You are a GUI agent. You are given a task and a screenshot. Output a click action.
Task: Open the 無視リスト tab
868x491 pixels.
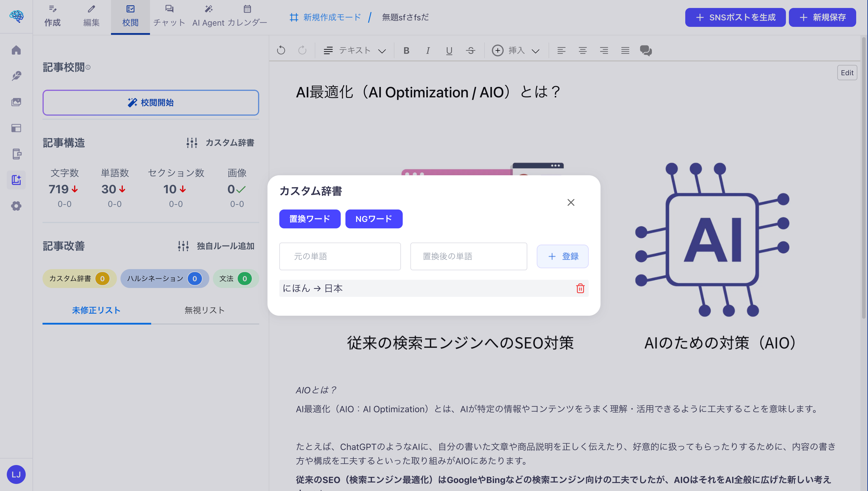[204, 310]
